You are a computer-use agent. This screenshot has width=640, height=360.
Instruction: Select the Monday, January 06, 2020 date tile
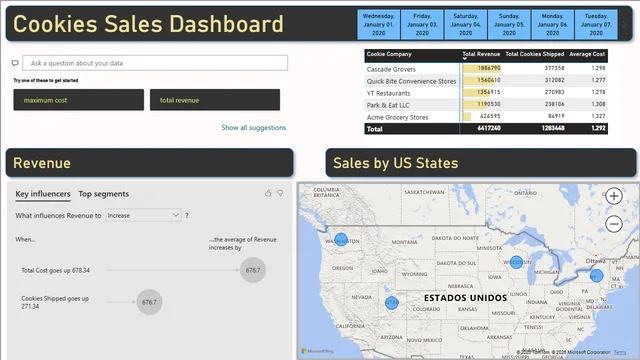[x=552, y=24]
